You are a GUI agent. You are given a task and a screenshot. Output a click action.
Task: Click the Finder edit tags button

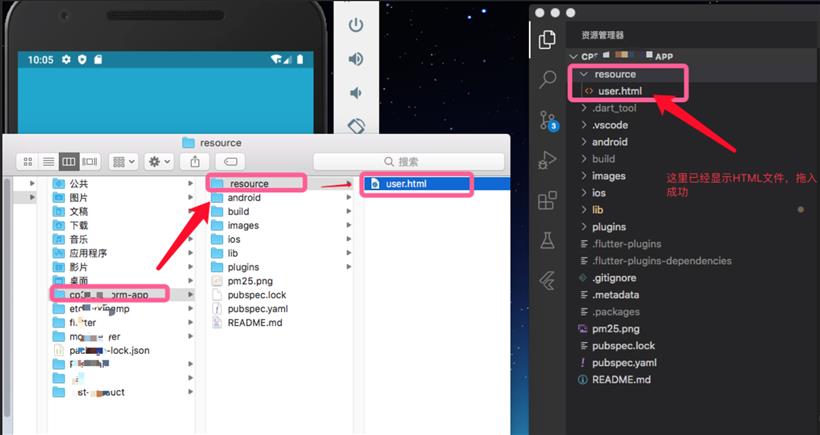(x=231, y=162)
